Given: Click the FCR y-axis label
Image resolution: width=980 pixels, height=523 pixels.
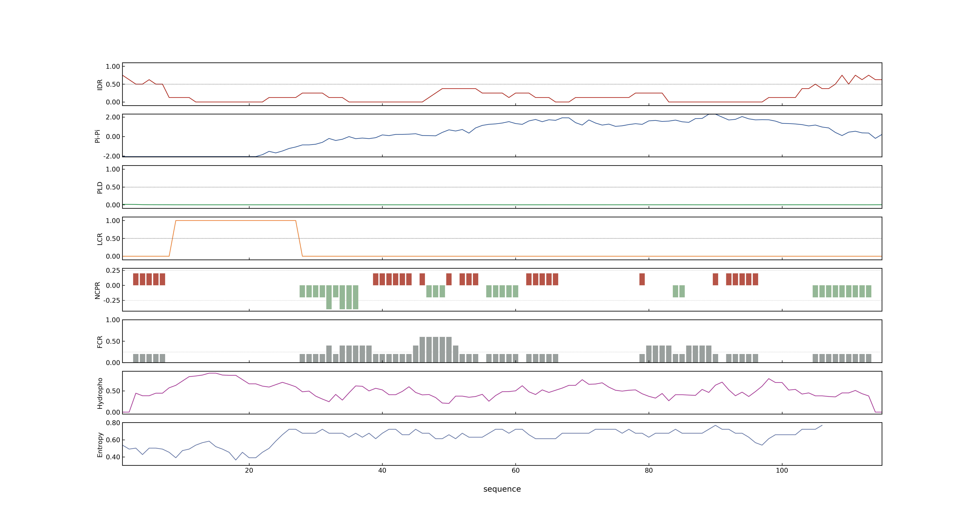Looking at the screenshot, I should [100, 341].
